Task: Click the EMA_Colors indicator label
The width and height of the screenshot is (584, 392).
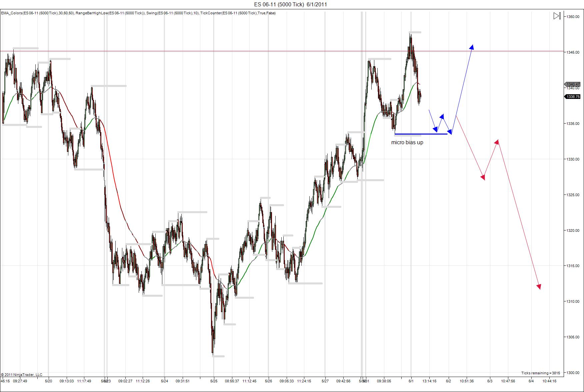Action: coord(37,13)
